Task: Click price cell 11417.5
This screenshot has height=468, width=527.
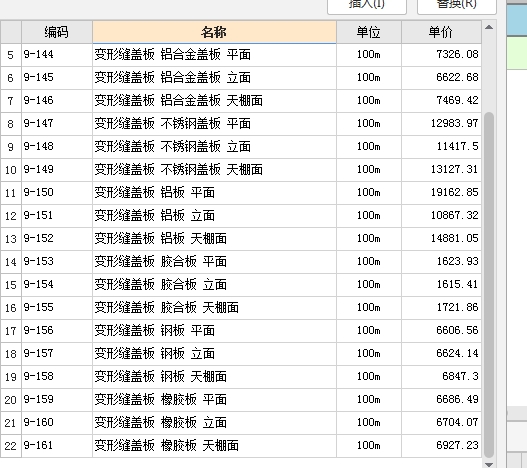Action: click(441, 147)
